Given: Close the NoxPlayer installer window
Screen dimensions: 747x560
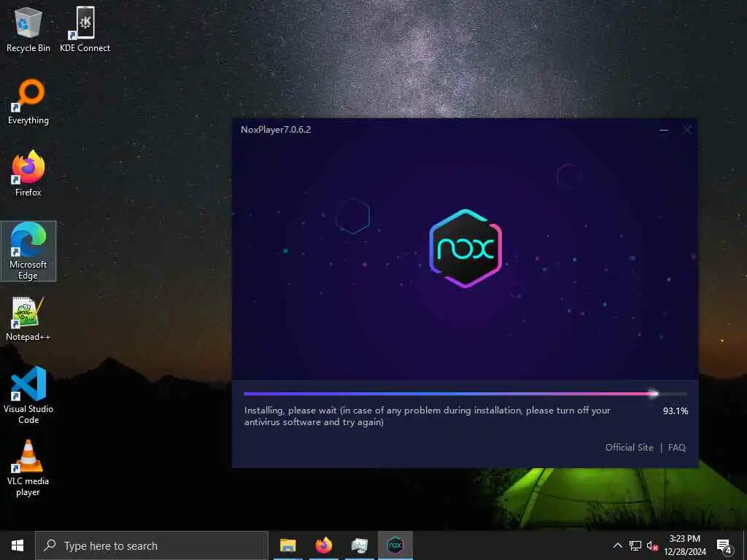Looking at the screenshot, I should [x=687, y=130].
